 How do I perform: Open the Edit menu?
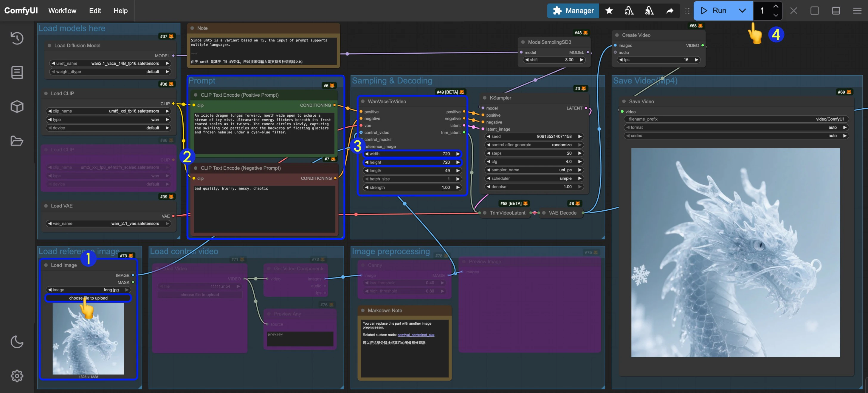pyautogui.click(x=95, y=10)
